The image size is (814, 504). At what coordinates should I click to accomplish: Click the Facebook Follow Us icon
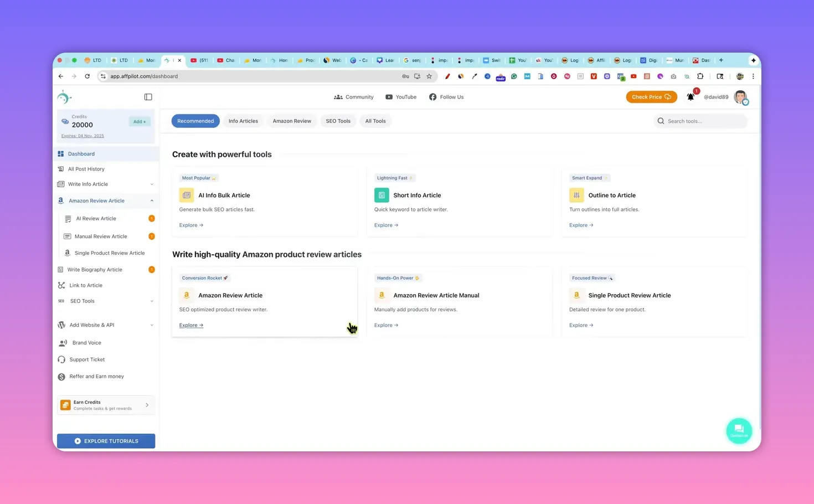[432, 97]
